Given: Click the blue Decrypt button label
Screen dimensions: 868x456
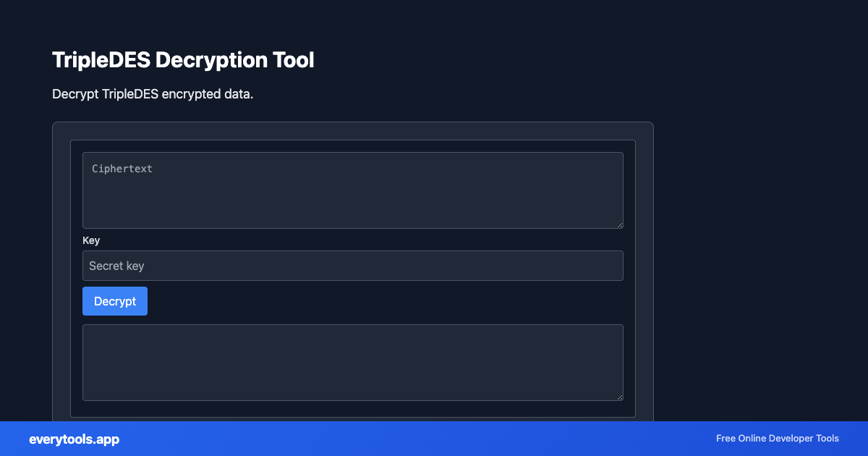Looking at the screenshot, I should [x=114, y=301].
